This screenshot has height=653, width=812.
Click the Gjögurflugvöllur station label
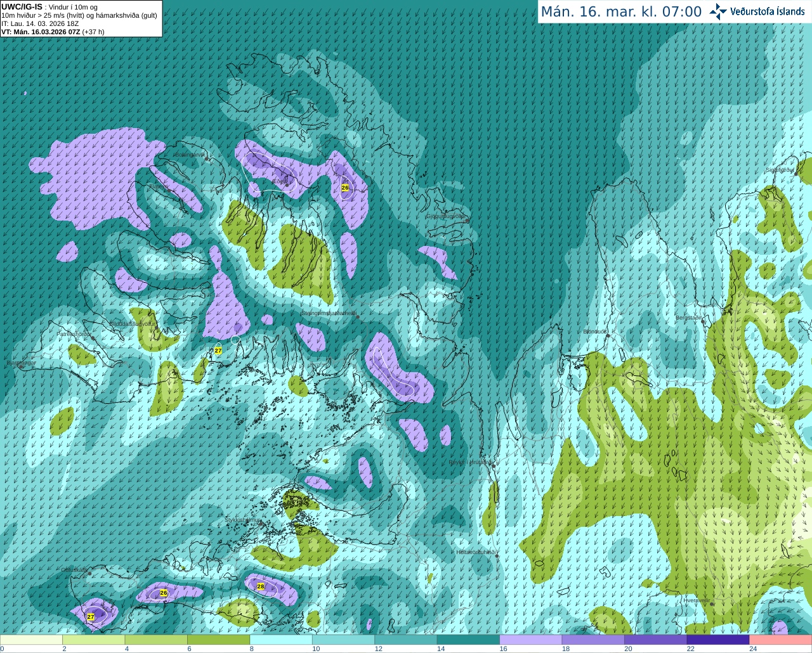point(446,216)
